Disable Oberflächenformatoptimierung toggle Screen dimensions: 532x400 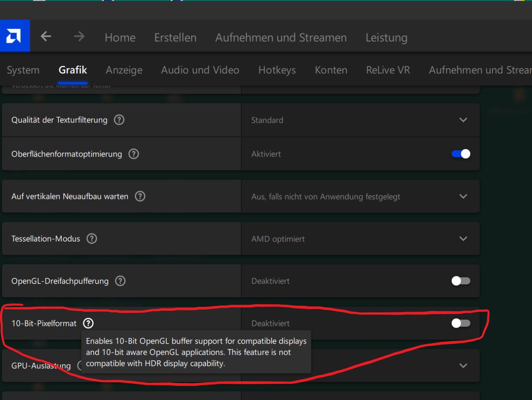point(461,154)
